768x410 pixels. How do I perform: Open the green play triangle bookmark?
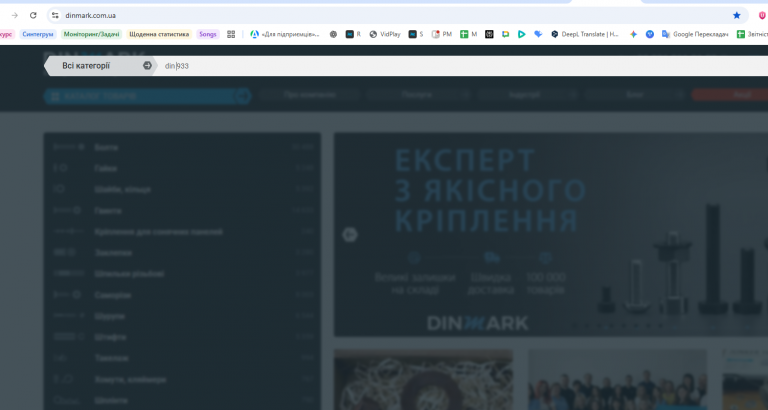(x=522, y=34)
